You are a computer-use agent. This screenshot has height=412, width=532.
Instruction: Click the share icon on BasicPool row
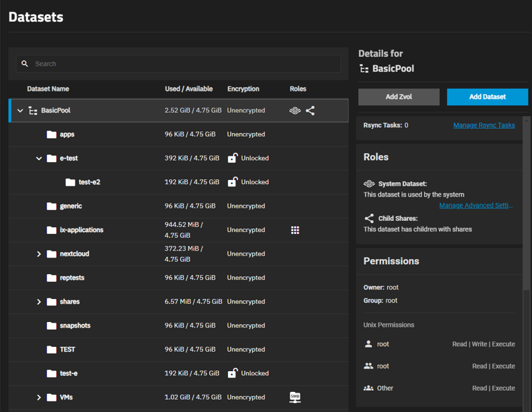[310, 111]
